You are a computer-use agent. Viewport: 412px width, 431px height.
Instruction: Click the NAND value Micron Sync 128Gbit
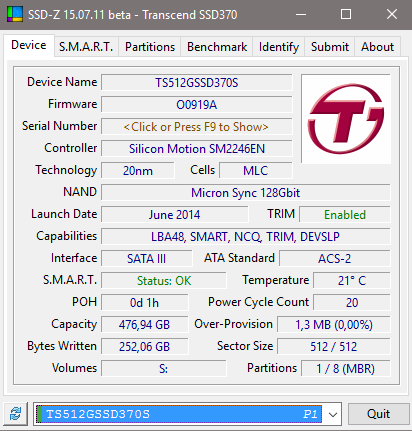[246, 193]
